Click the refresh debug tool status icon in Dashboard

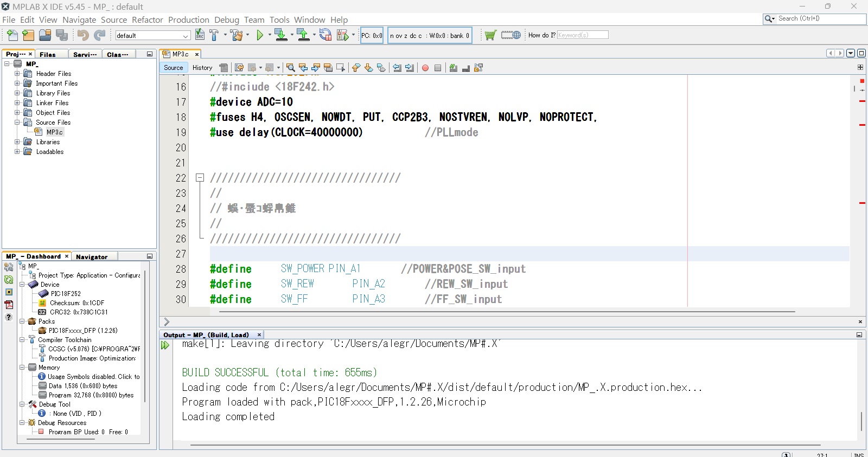(x=9, y=280)
